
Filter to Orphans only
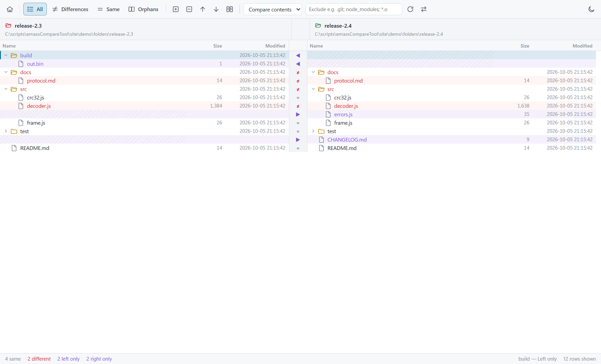[143, 9]
